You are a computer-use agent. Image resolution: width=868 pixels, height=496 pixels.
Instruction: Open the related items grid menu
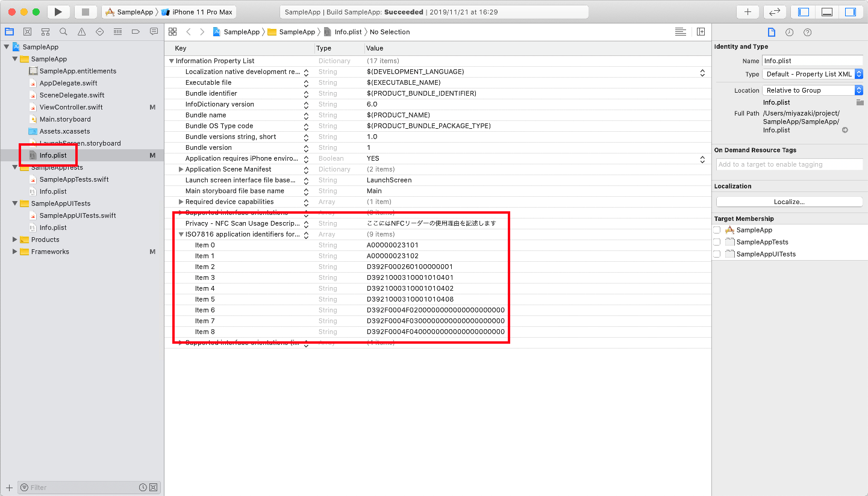click(173, 32)
